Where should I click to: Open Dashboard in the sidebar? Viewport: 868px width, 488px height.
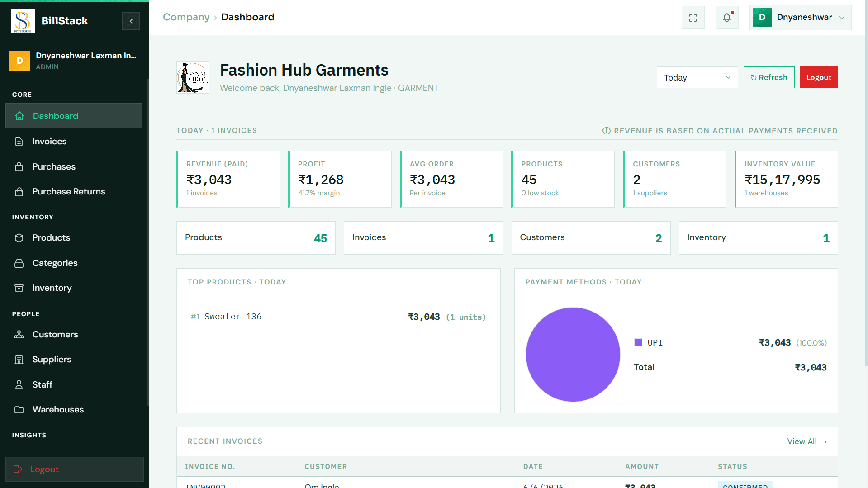(x=74, y=116)
